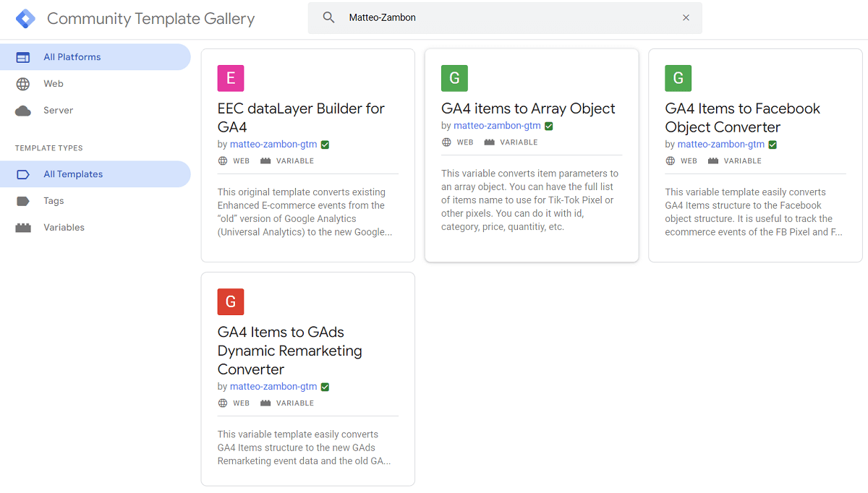Click the All Templates label outline icon
The width and height of the screenshot is (868, 493).
click(x=23, y=174)
